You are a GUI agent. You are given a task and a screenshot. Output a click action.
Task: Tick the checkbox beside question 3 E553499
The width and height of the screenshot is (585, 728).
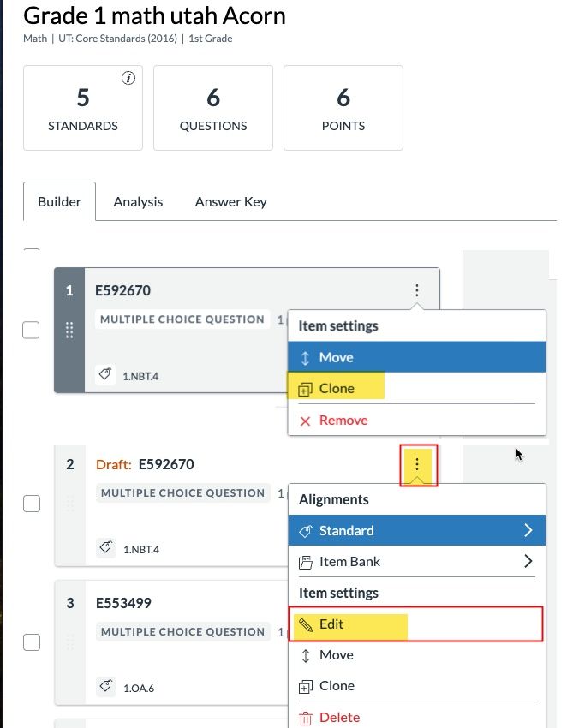click(31, 642)
